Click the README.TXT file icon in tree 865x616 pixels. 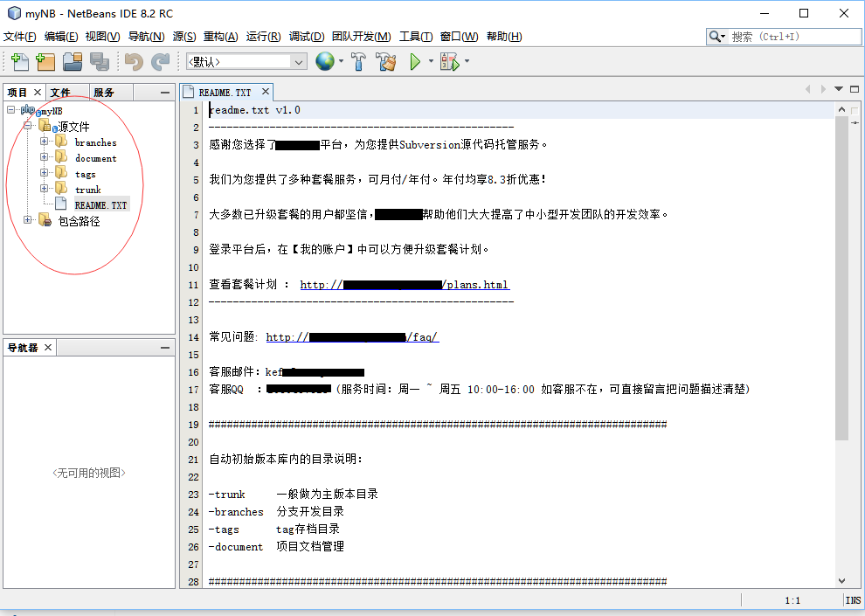pyautogui.click(x=61, y=204)
